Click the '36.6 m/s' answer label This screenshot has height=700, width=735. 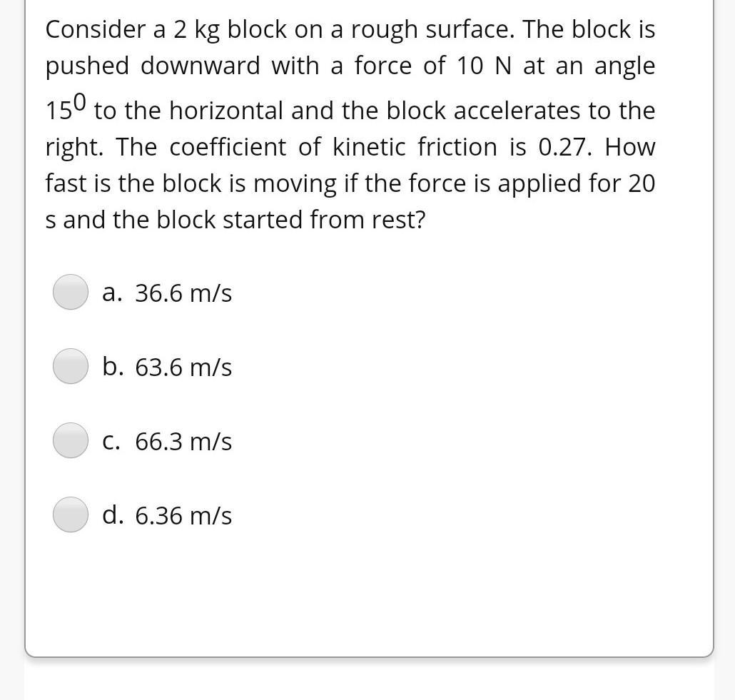tap(183, 293)
